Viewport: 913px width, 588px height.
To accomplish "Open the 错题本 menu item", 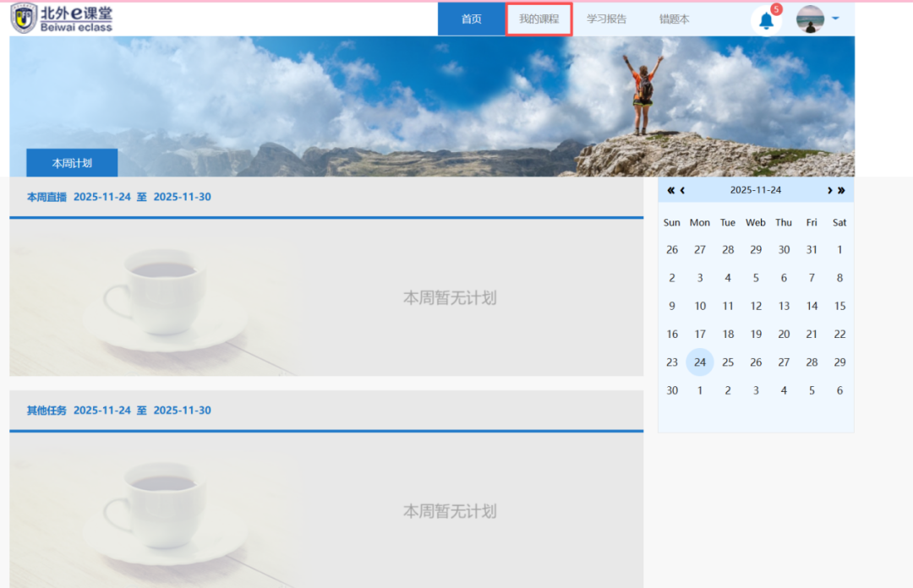I will pos(674,18).
